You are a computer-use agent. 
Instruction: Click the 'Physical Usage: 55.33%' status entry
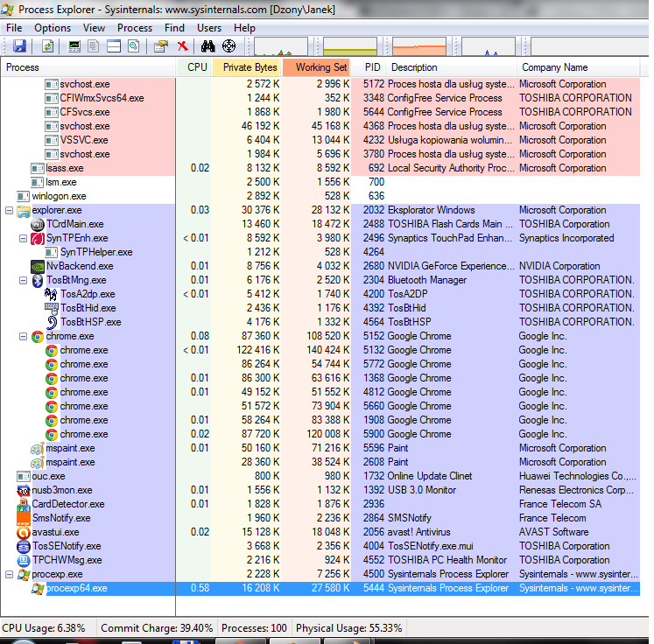tap(349, 628)
